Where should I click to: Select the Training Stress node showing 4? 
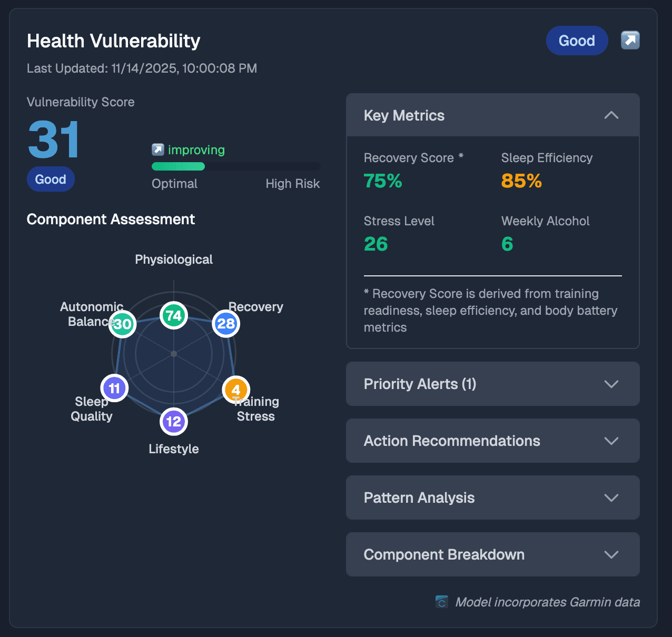(236, 390)
